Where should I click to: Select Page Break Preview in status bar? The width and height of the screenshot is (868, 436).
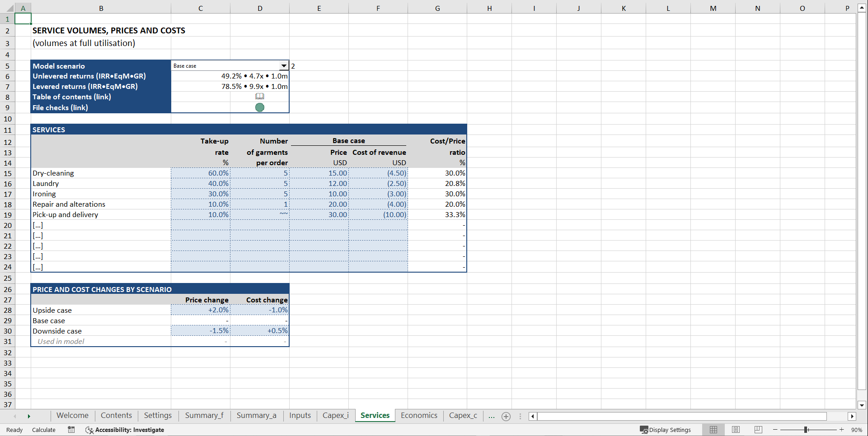(758, 430)
